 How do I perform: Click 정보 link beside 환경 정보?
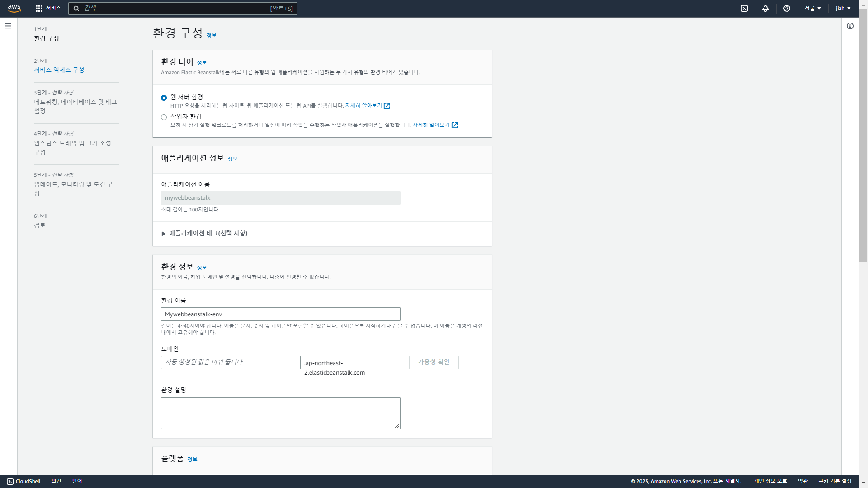[202, 267]
